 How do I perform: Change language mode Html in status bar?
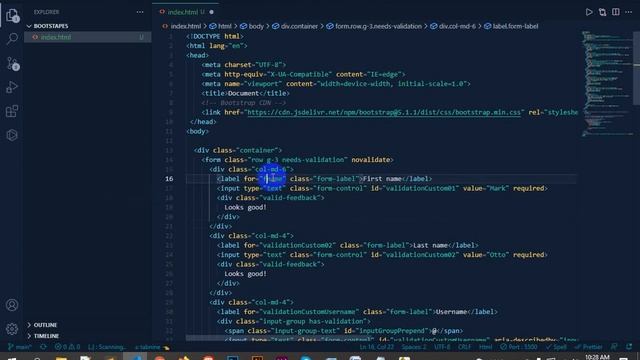pyautogui.click(x=485, y=347)
